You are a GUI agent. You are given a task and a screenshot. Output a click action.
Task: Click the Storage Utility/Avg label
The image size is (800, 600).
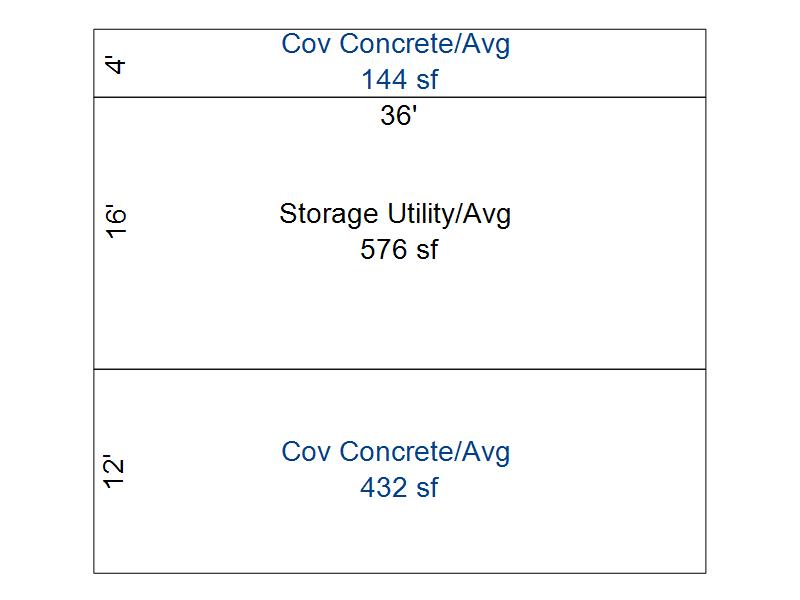pyautogui.click(x=395, y=214)
